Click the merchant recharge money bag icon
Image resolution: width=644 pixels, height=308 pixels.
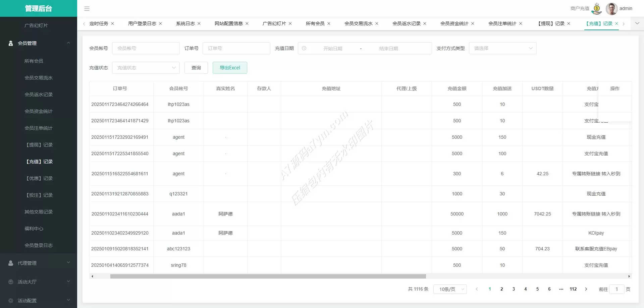point(597,9)
